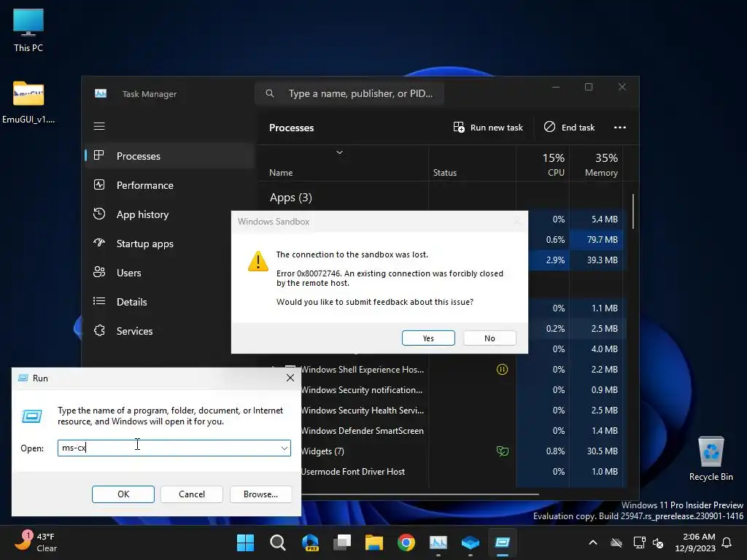Launch the PRE app from the taskbar
This screenshot has height=560, width=747.
pyautogui.click(x=310, y=542)
